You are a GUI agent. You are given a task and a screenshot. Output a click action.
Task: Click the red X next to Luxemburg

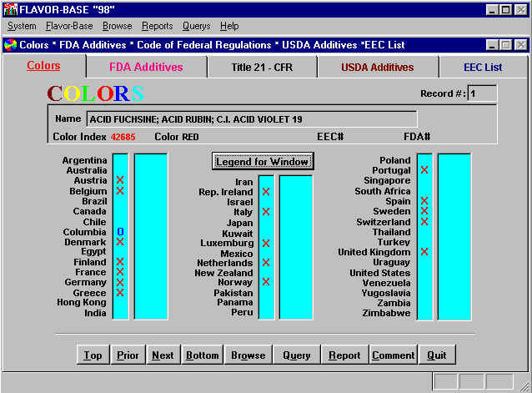266,244
